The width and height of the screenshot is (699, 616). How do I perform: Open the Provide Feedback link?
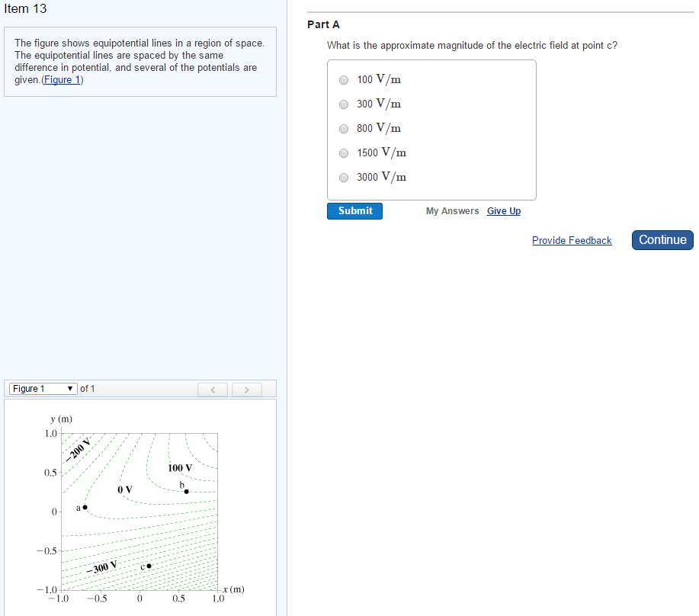[x=572, y=240]
